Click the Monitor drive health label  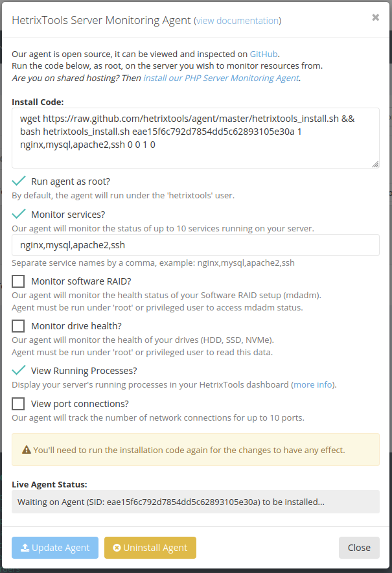point(76,326)
